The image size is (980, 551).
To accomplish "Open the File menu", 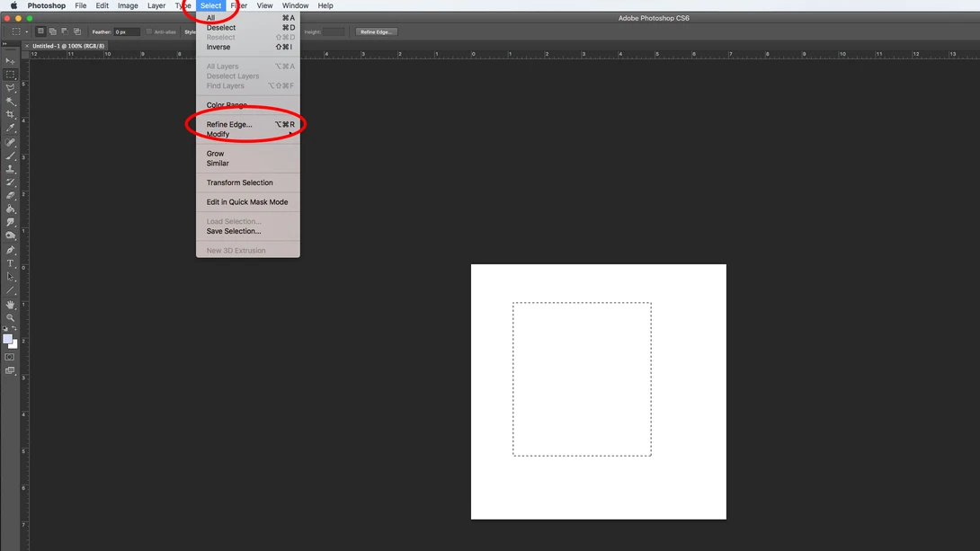I will pyautogui.click(x=81, y=5).
